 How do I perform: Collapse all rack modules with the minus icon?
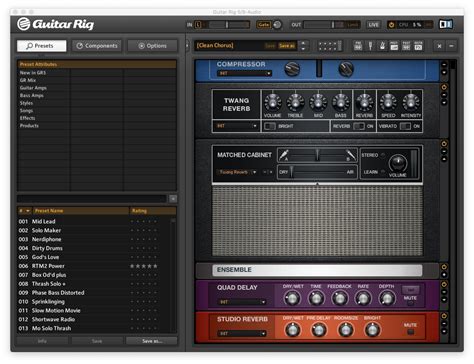coord(451,46)
